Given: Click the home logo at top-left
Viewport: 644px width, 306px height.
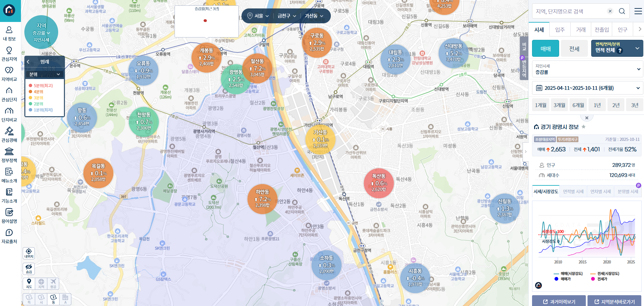Looking at the screenshot, I should click(9, 10).
